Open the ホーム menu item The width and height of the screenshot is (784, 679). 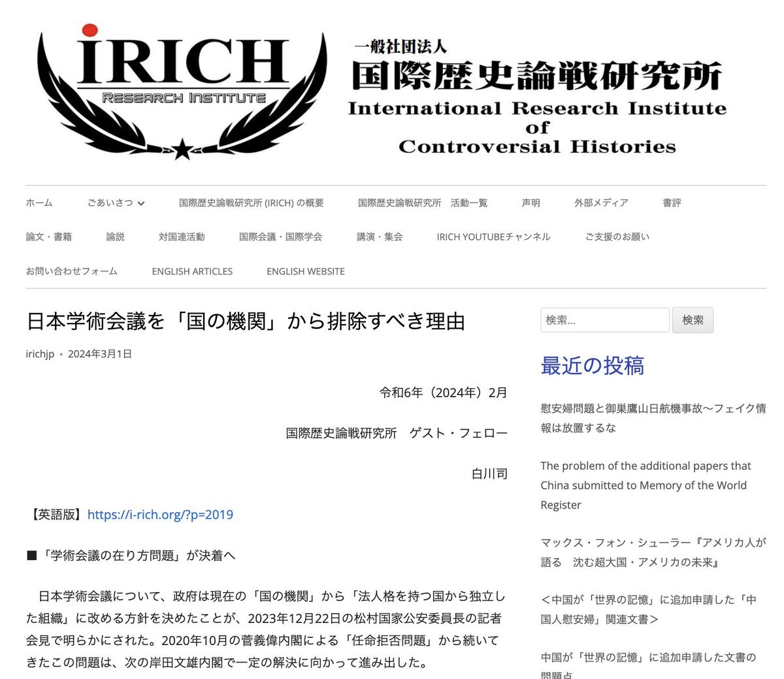coord(39,203)
